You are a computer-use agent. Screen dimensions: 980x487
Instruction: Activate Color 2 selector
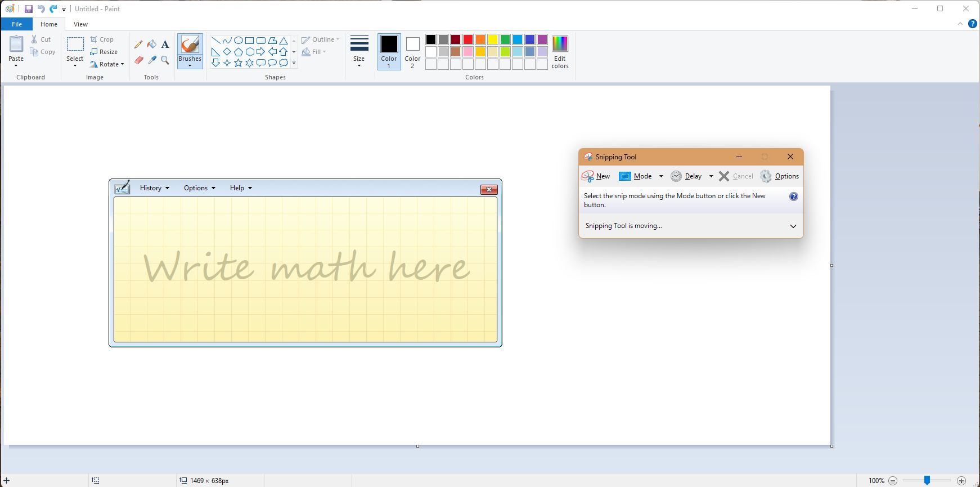point(412,51)
